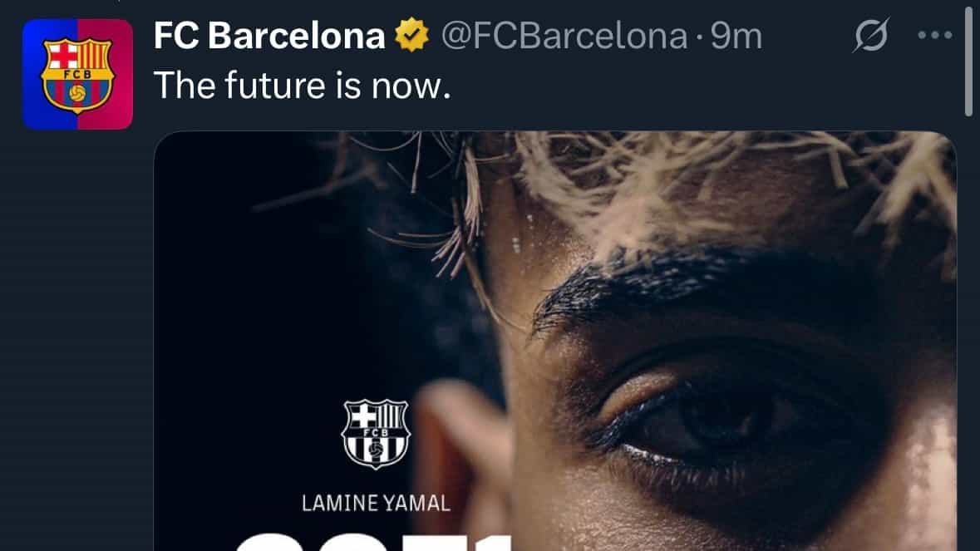Click the LAMINE YAMAL caption in the image
This screenshot has height=551, width=980.
(x=376, y=504)
